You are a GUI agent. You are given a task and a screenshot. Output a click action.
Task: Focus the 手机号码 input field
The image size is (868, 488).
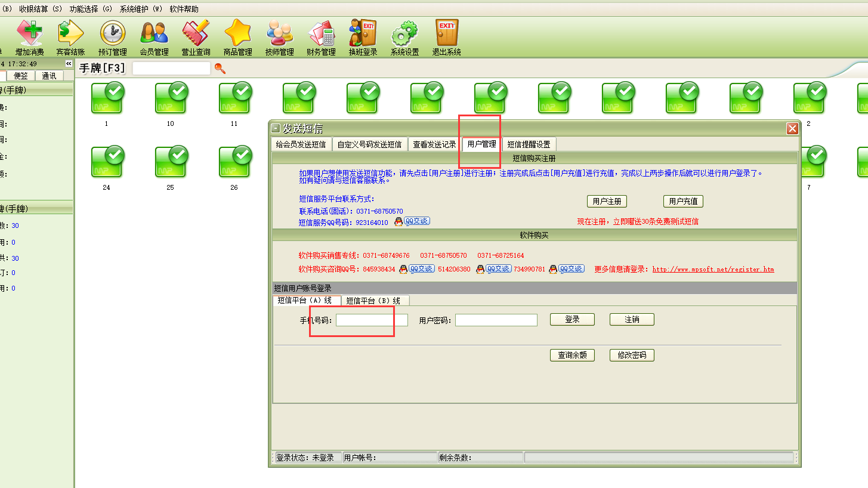(x=372, y=320)
